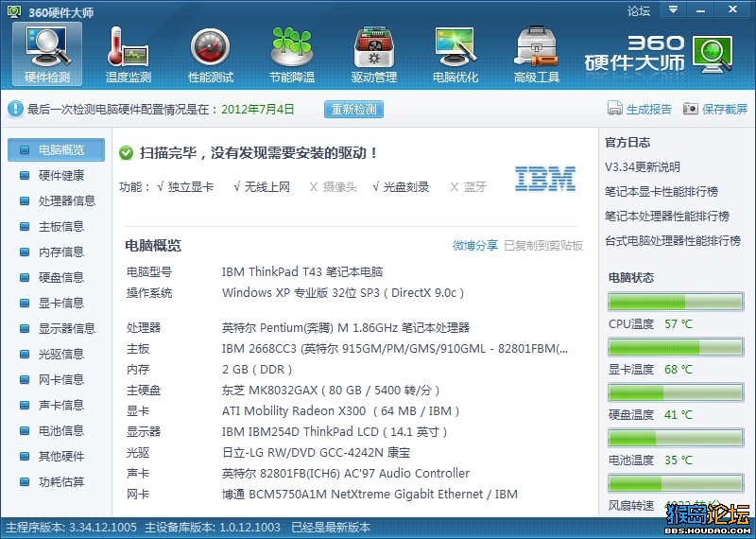Screen dimensions: 756x539
Task: Click the 2 GB ( DDR ) memory text
Action: 257,370
